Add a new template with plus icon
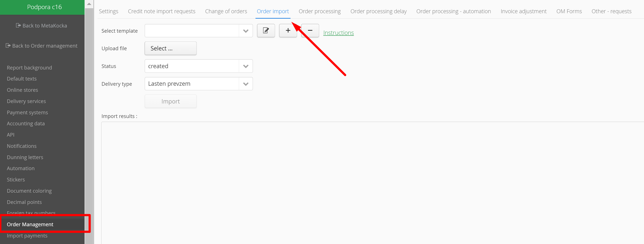The image size is (644, 244). point(288,31)
